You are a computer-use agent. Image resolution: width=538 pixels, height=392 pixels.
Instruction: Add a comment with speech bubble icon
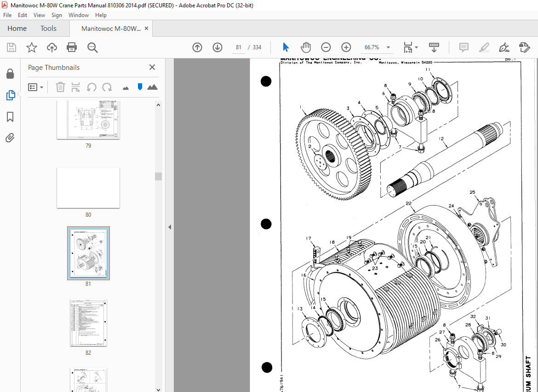(x=464, y=47)
